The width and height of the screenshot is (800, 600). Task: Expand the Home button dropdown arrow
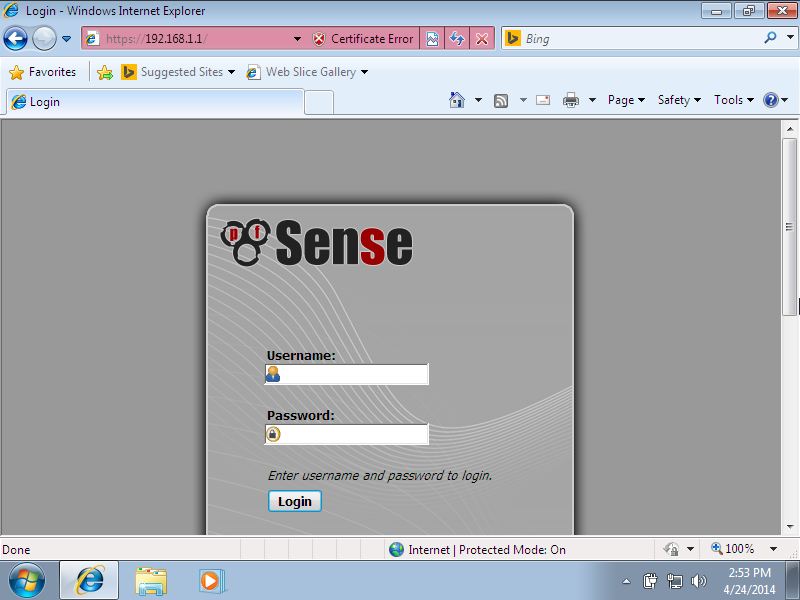point(478,100)
